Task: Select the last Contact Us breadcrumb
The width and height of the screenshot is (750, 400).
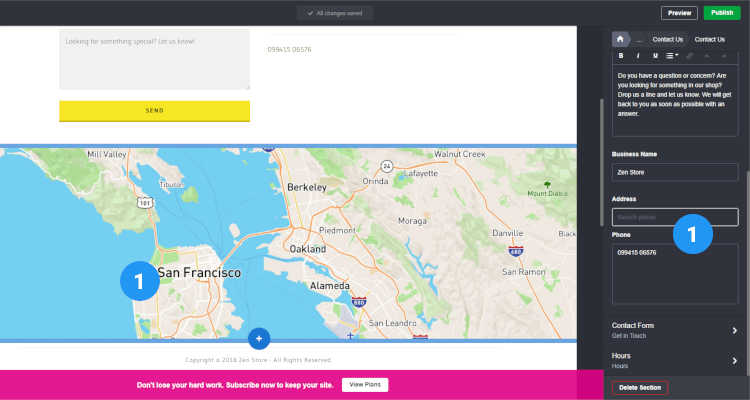Action: click(x=709, y=39)
